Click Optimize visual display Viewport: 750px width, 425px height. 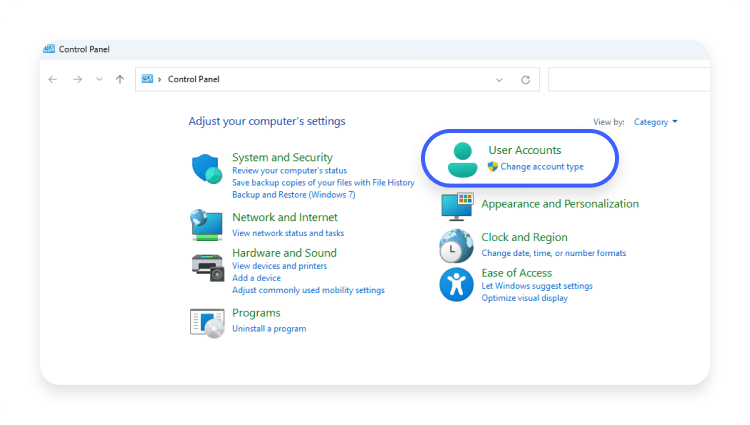(524, 298)
